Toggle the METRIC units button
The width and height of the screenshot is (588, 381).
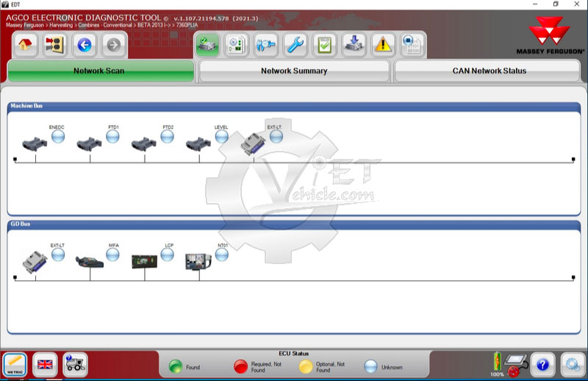(x=15, y=364)
